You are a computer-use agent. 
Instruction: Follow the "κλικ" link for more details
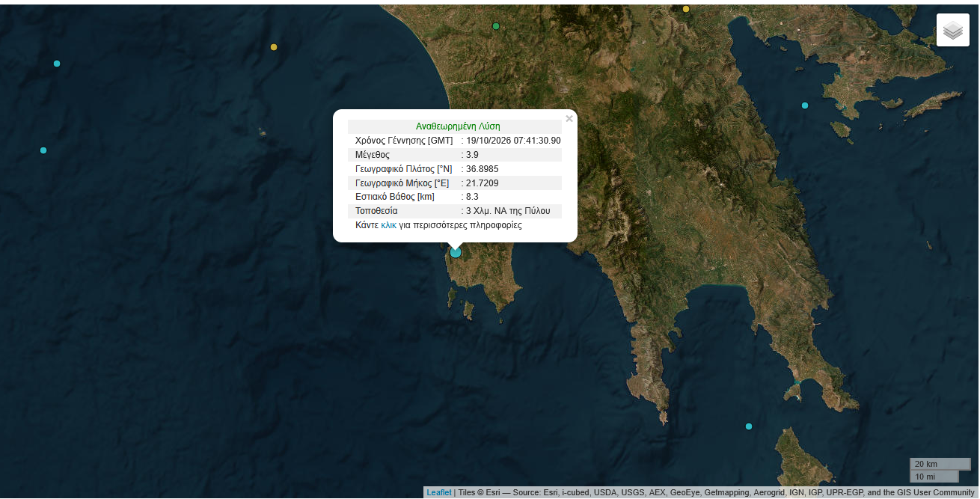(389, 225)
